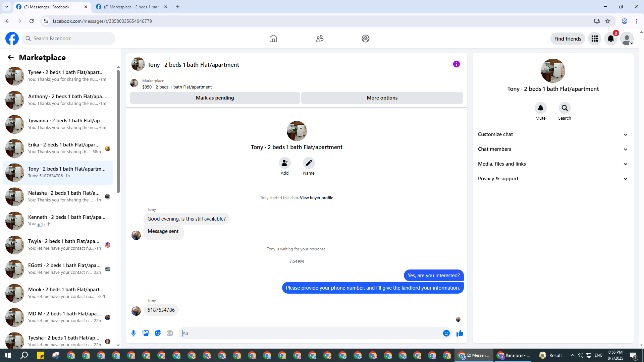Close the Marketplace browser tab
Image resolution: width=644 pixels, height=362 pixels.
166,7
